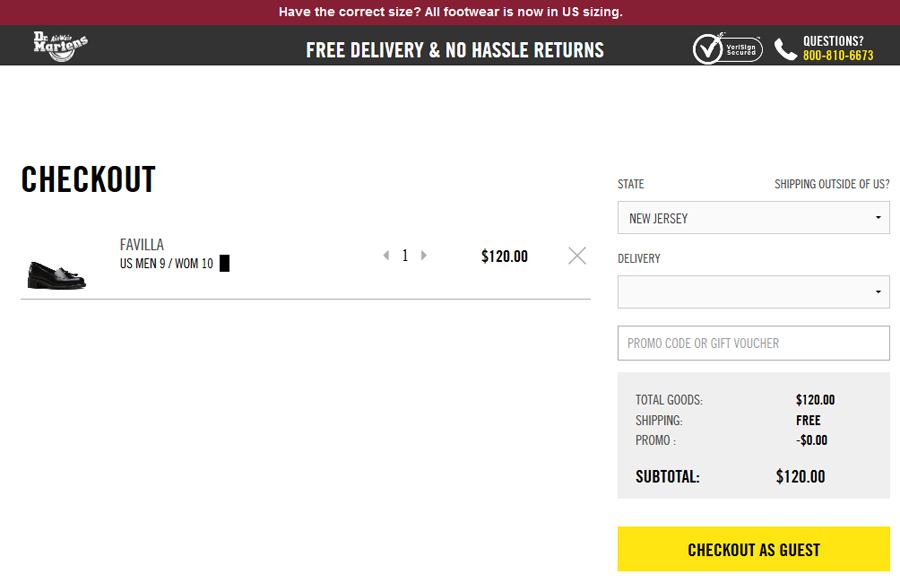The width and height of the screenshot is (900, 583).
Task: Click the VeriSign Secured badge
Action: 727,48
